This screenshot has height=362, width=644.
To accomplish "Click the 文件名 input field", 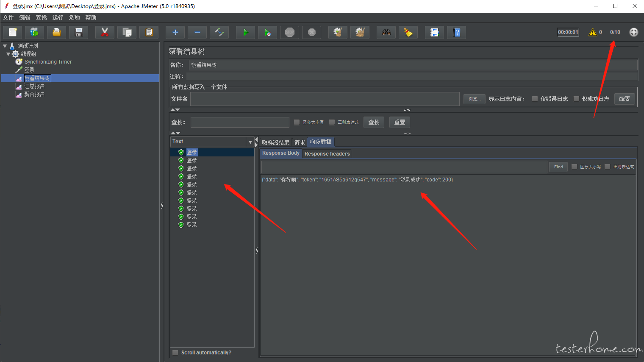I will [325, 99].
